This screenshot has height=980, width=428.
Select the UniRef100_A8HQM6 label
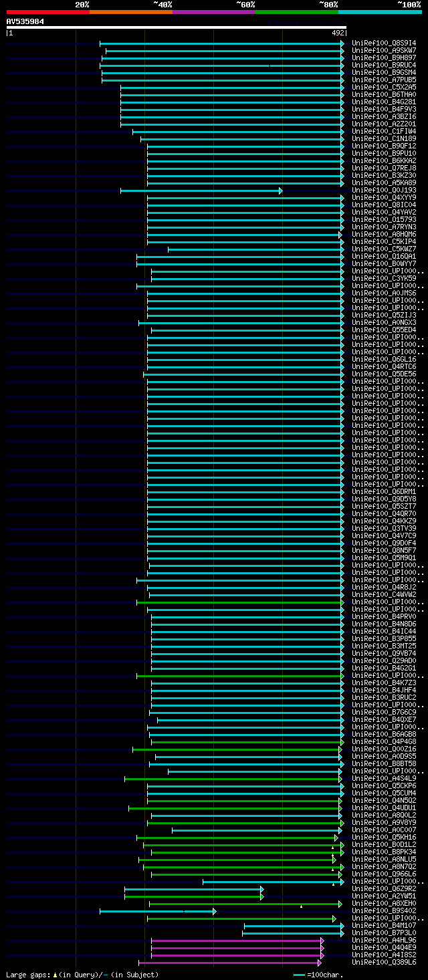[384, 234]
